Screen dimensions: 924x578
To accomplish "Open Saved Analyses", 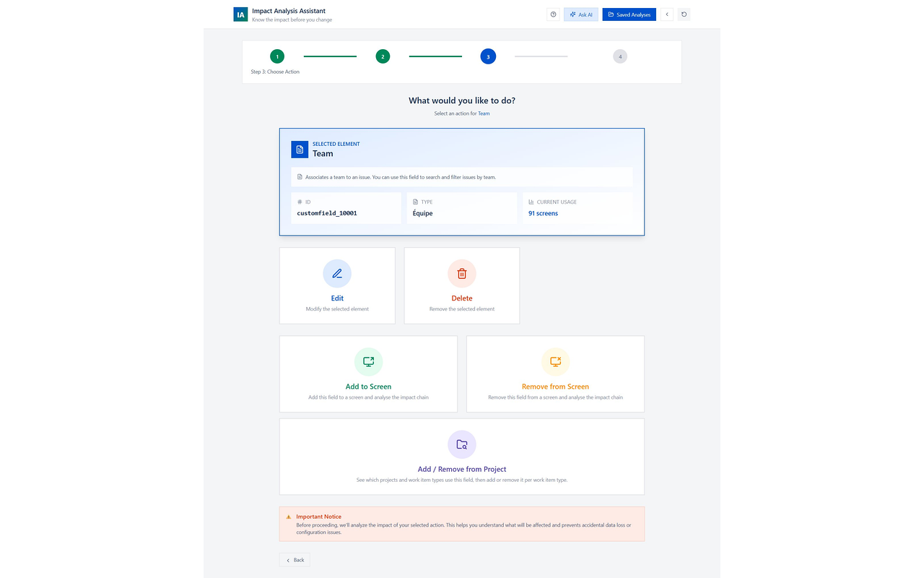I will pos(629,14).
